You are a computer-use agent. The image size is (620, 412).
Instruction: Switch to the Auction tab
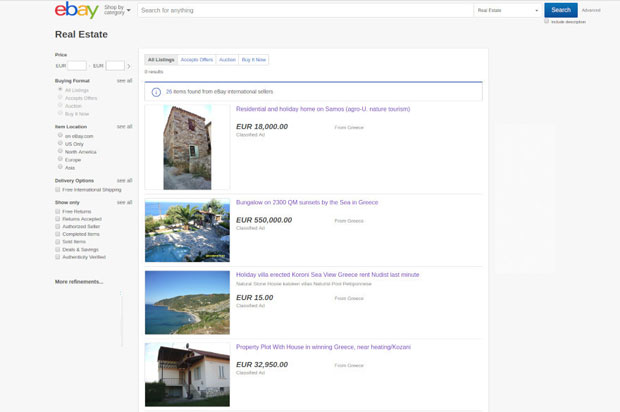pos(228,60)
